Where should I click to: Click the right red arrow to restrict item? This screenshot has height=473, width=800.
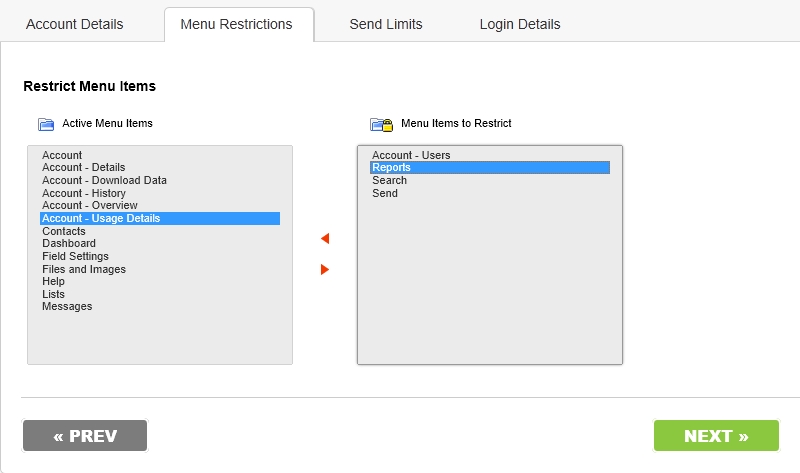coord(325,269)
